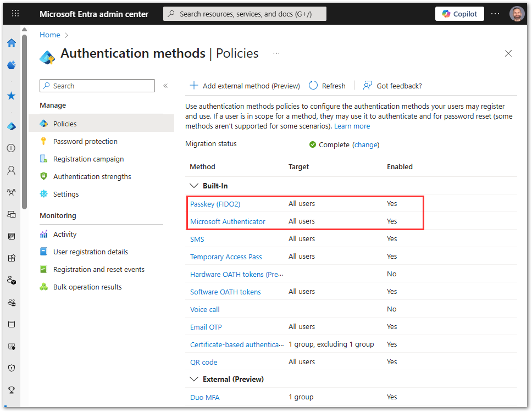
Task: Open Favorites star icon in left rail
Action: tap(11, 96)
